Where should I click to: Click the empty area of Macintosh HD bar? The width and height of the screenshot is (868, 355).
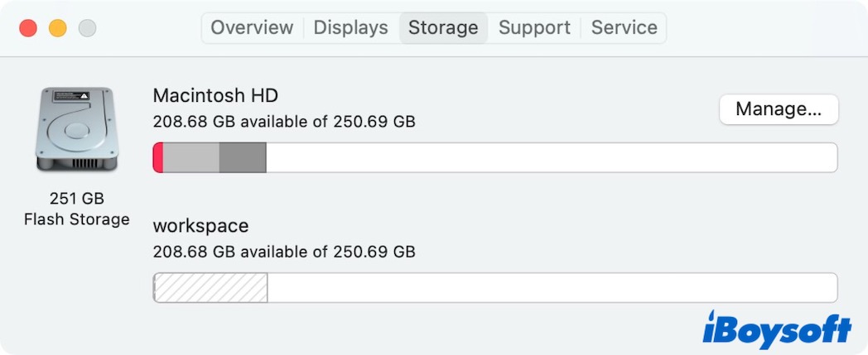[551, 157]
